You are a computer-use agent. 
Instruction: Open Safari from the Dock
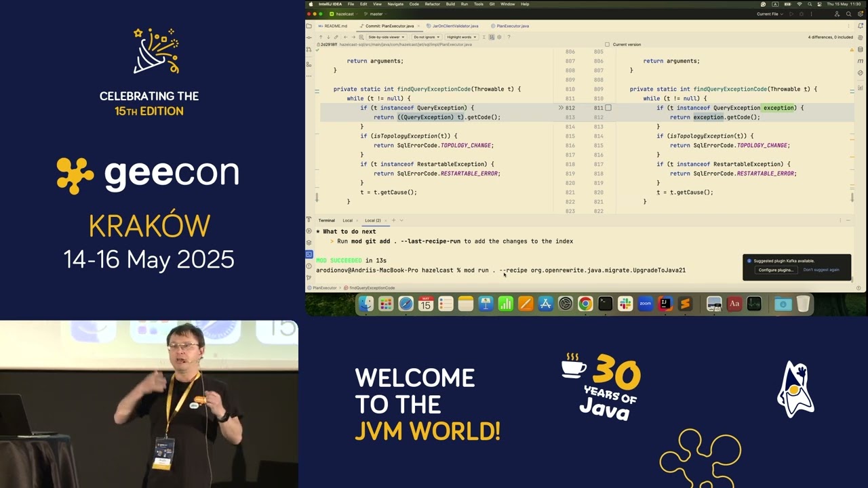tap(406, 304)
